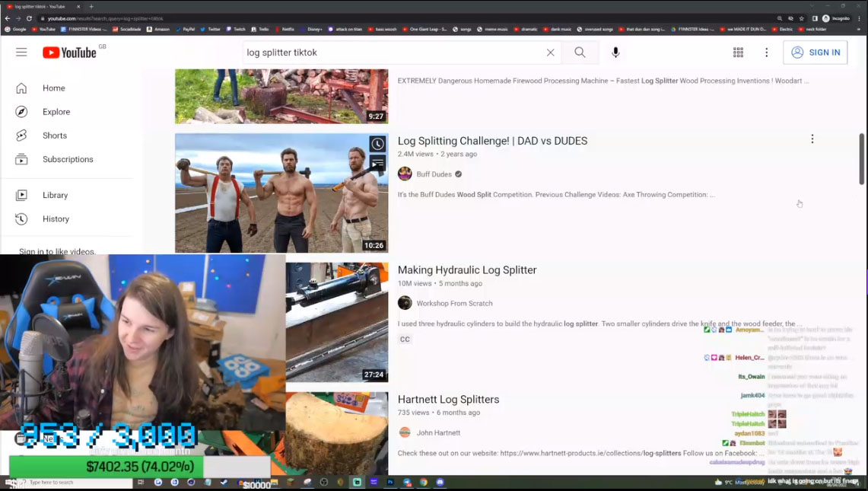Click the Incognito profile indicator
This screenshot has height=491, width=868.
point(836,18)
